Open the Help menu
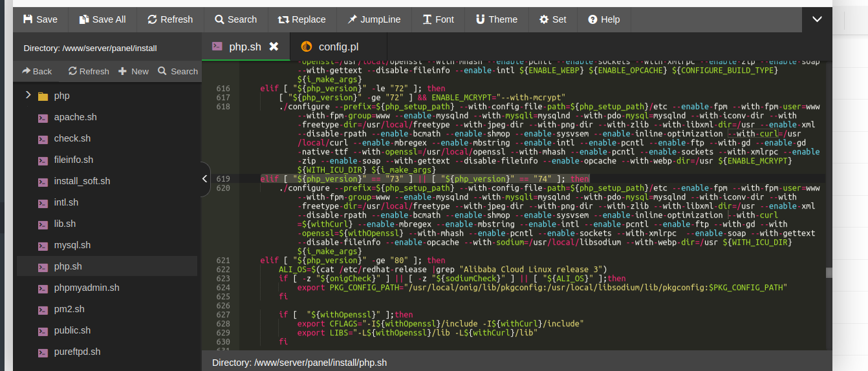 pos(603,19)
